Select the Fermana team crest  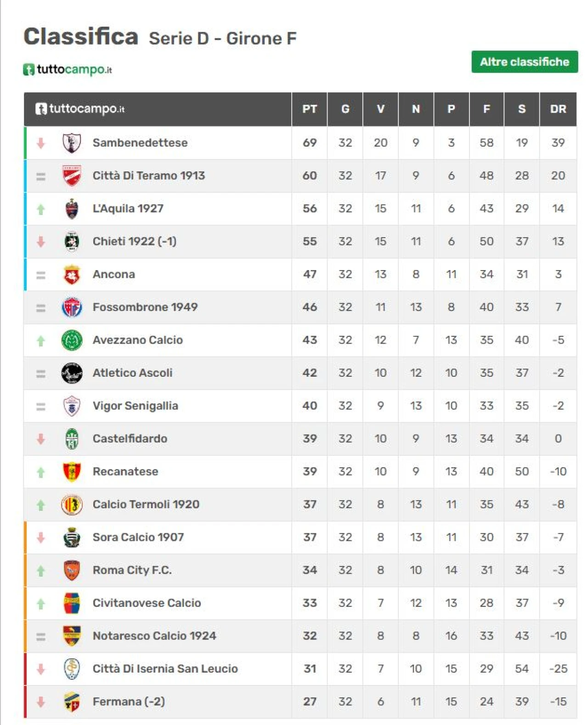72,702
